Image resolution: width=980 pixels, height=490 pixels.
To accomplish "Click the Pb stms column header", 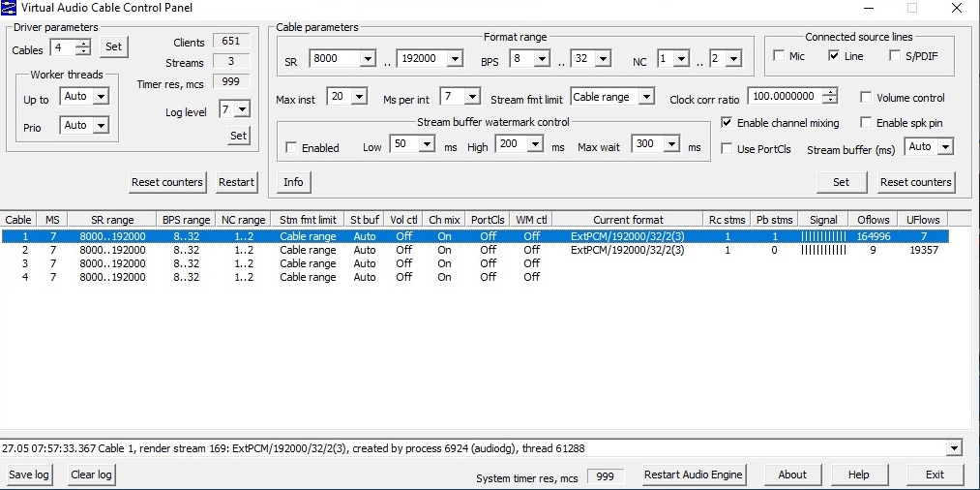I will click(774, 220).
